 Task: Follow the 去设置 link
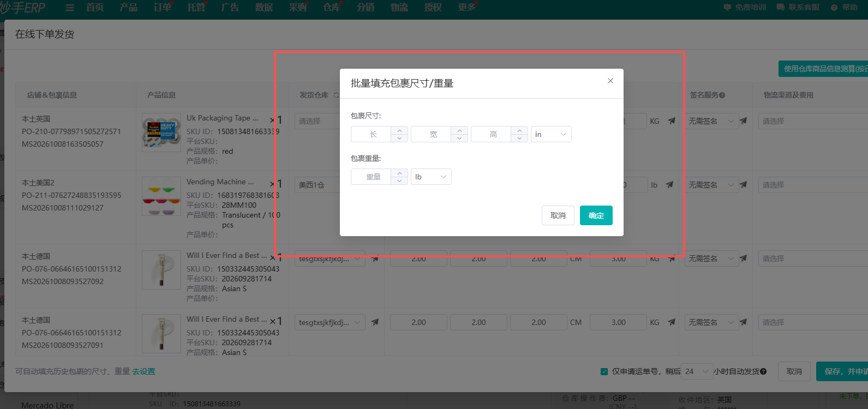[x=143, y=371]
